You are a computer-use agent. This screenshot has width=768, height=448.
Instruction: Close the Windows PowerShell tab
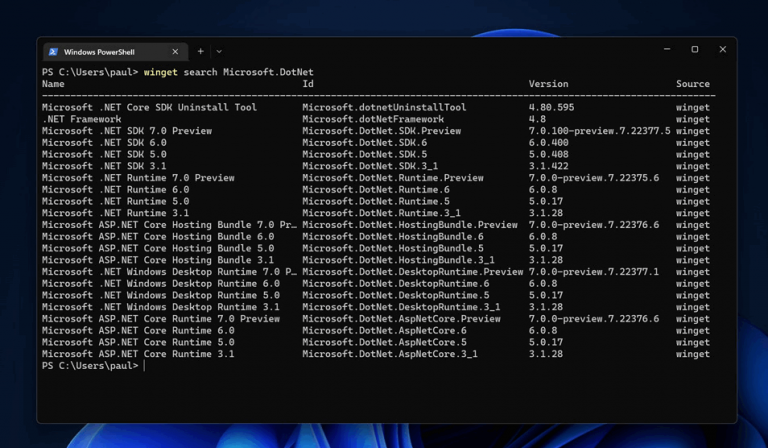(x=175, y=51)
